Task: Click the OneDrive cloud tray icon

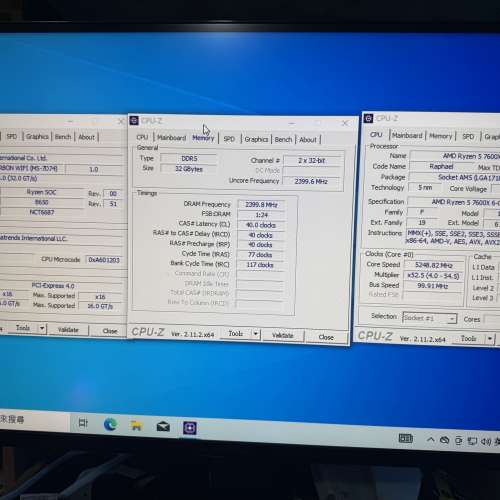Action: pos(444,440)
